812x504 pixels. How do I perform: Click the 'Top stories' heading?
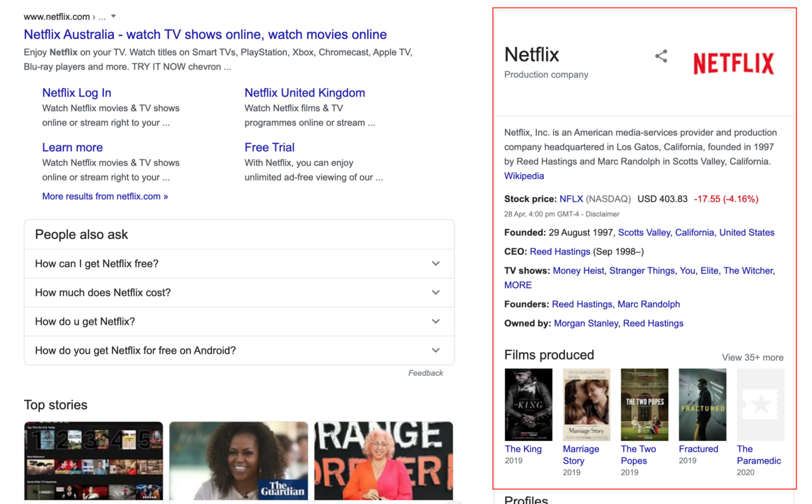(x=55, y=405)
